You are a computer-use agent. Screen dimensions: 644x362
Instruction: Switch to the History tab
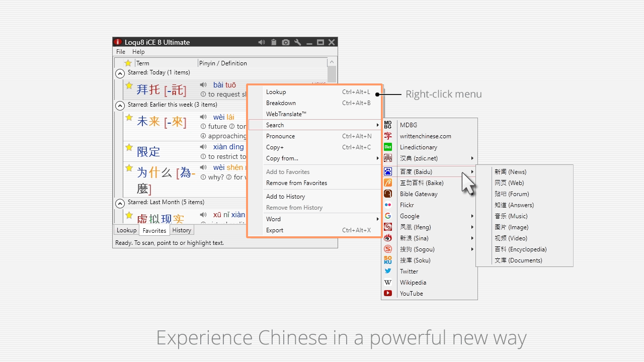tap(182, 230)
